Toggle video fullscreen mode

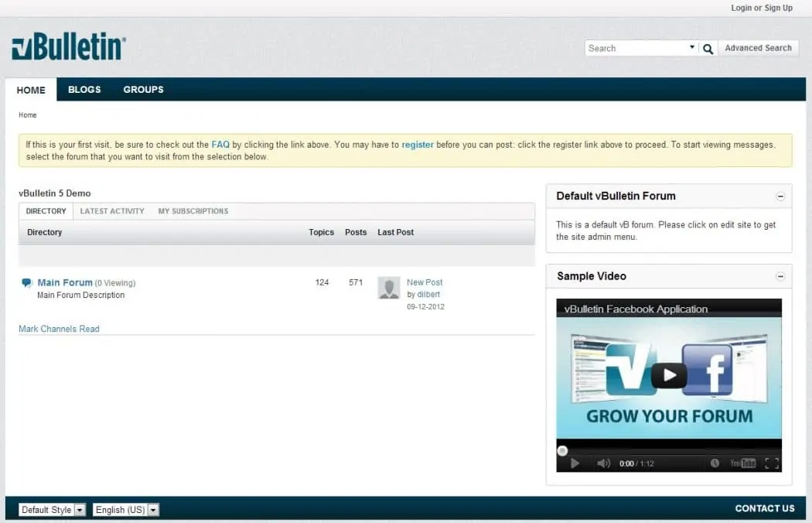pyautogui.click(x=772, y=463)
